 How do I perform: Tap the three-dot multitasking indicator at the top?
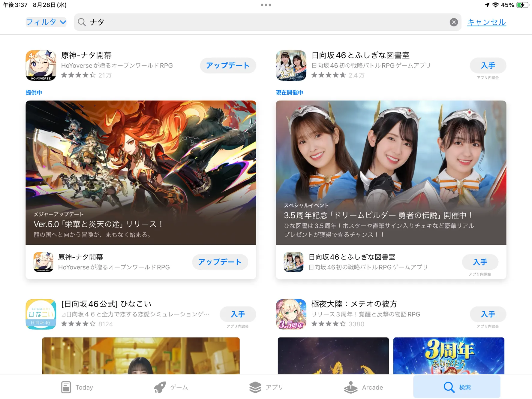[x=266, y=5]
